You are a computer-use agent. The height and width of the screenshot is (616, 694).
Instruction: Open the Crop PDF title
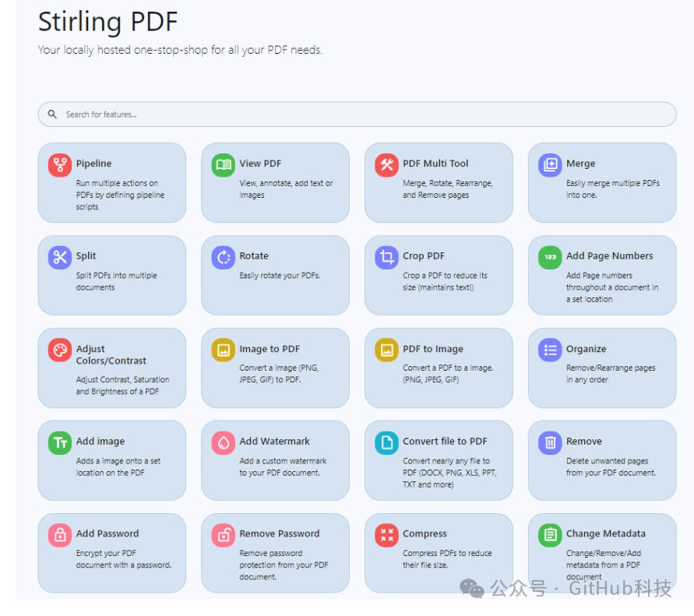(424, 255)
